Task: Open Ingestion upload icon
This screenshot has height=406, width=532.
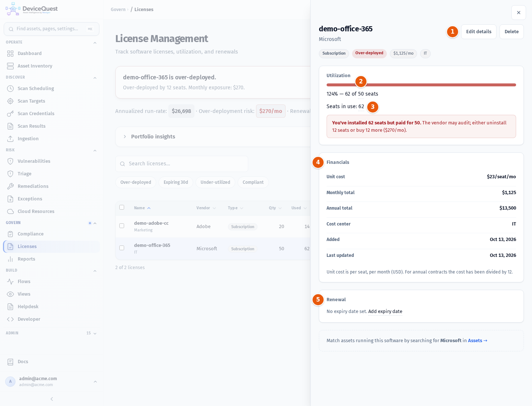Action: tap(10, 139)
